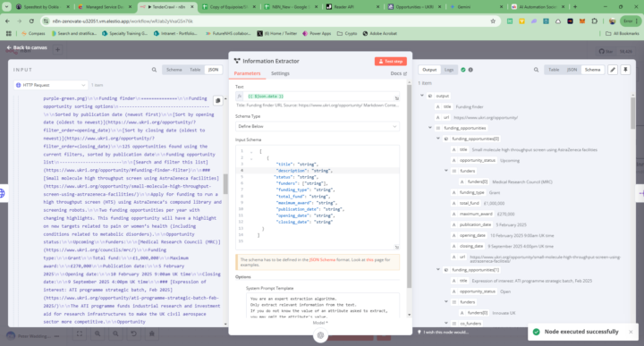Click zoom in icon on the canvas toolbar

pos(97,333)
